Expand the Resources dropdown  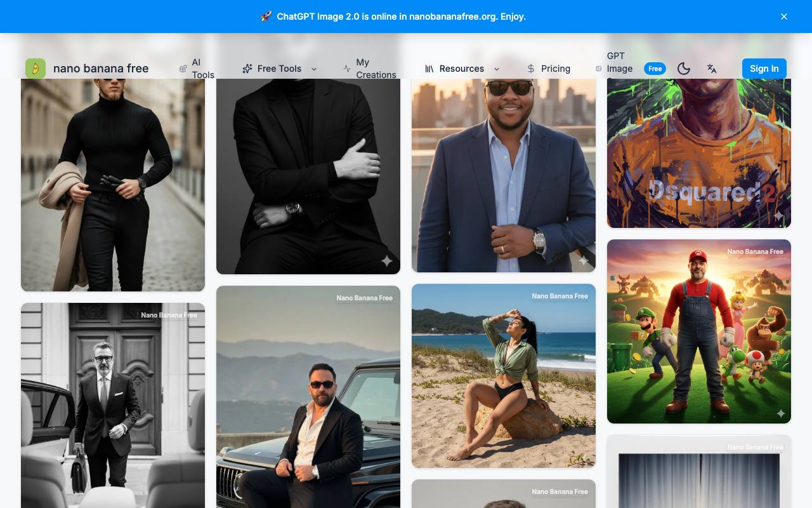click(462, 69)
